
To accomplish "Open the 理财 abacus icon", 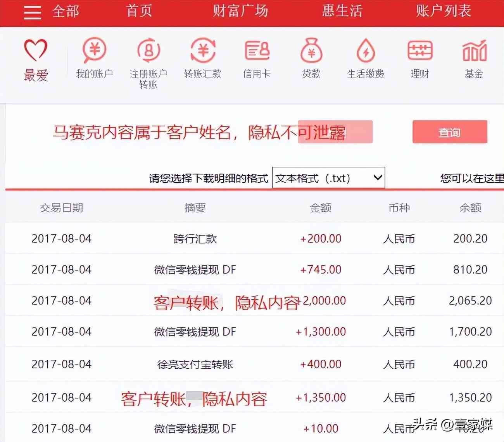I will click(x=420, y=51).
